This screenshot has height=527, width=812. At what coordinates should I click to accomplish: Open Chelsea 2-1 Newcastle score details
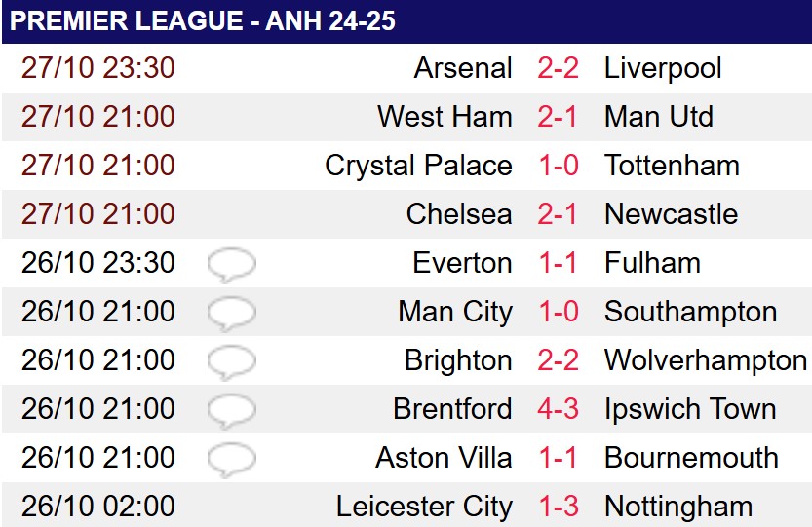pos(557,213)
